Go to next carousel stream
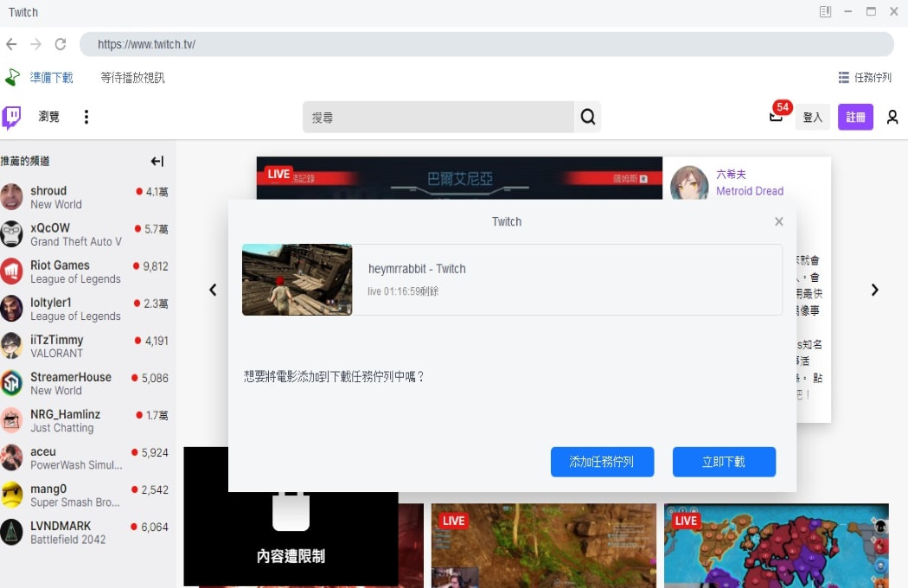 [x=875, y=290]
